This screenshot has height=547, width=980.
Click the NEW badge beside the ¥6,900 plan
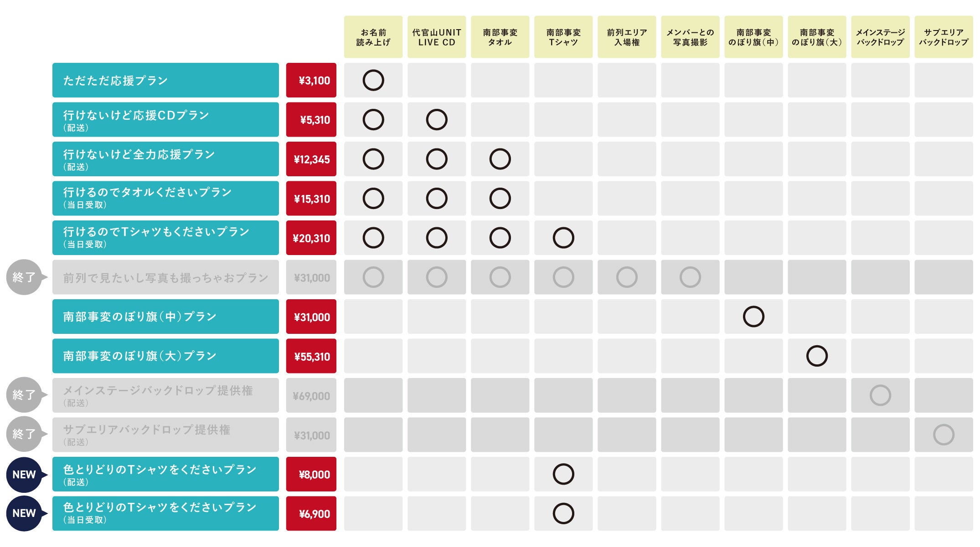[x=24, y=513]
